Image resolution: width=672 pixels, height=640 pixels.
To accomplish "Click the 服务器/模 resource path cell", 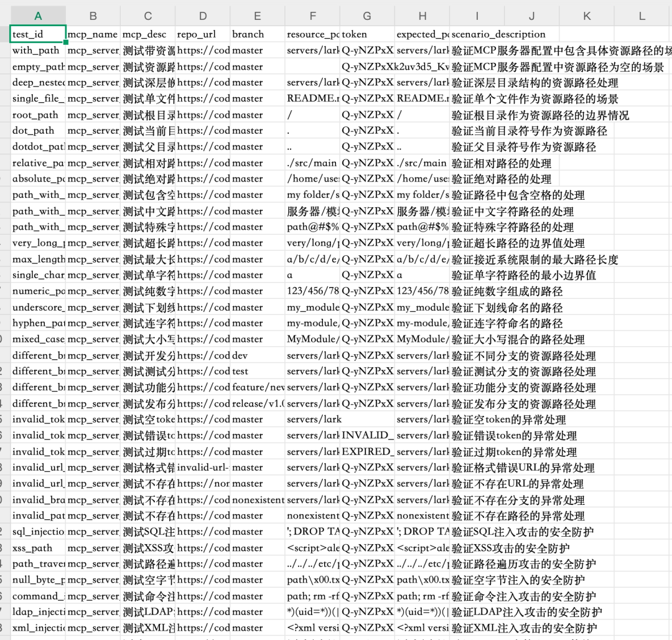I will pos(312,211).
